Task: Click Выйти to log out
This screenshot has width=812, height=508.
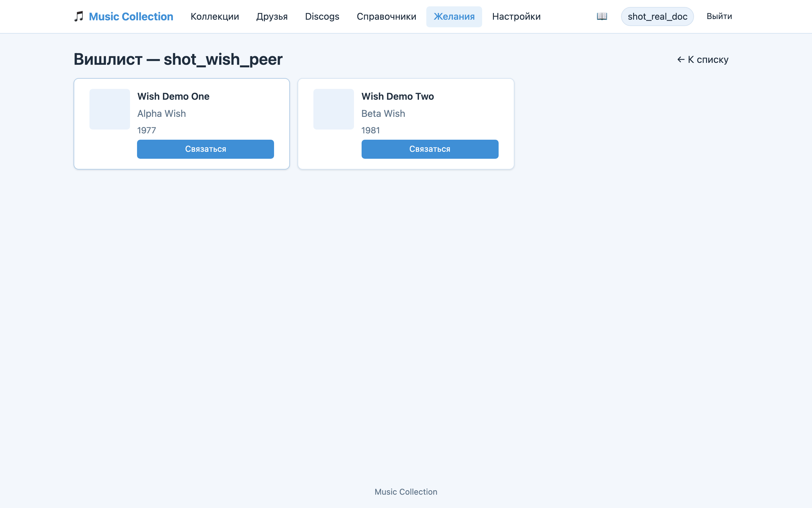Action: tap(719, 17)
